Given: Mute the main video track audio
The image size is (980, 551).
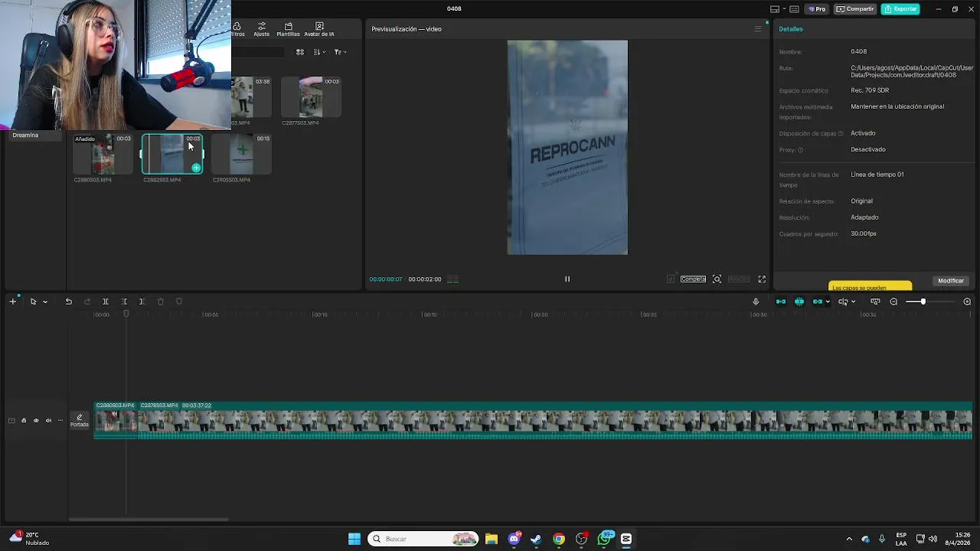Looking at the screenshot, I should coord(48,420).
